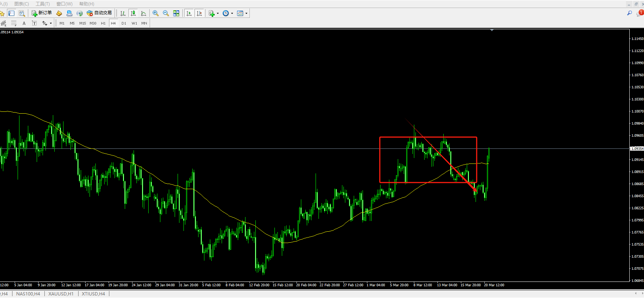This screenshot has height=298, width=644.
Task: Click the Zoom Out magnifier icon
Action: click(x=166, y=13)
